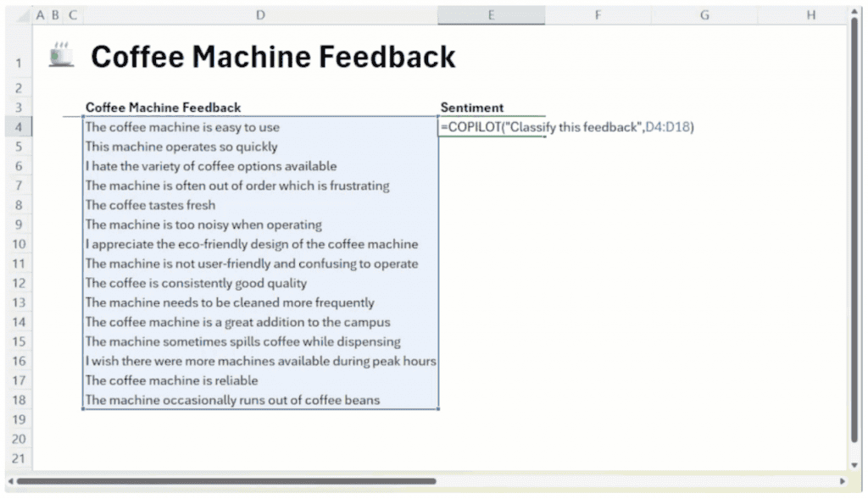Click the Coffee Machine Feedback column header cell
868x499 pixels.
click(x=163, y=108)
